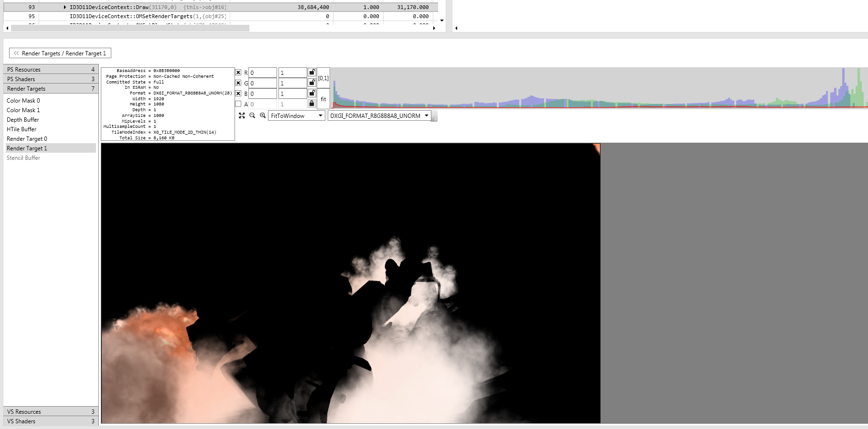Screen dimensions: 868x429
Task: Select Render Target 0 in the list
Action: click(27, 139)
